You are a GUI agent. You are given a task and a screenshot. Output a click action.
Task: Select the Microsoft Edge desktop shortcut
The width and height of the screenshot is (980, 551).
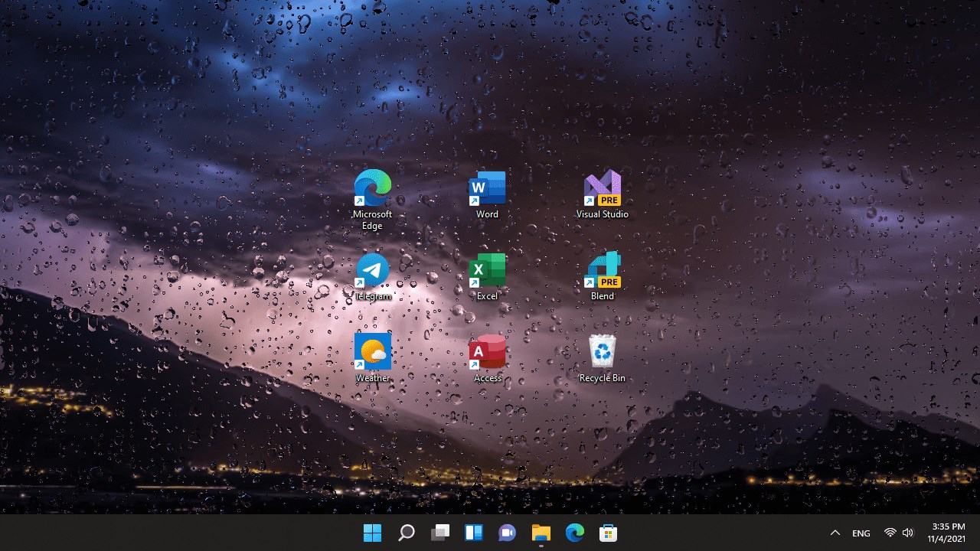(x=373, y=199)
